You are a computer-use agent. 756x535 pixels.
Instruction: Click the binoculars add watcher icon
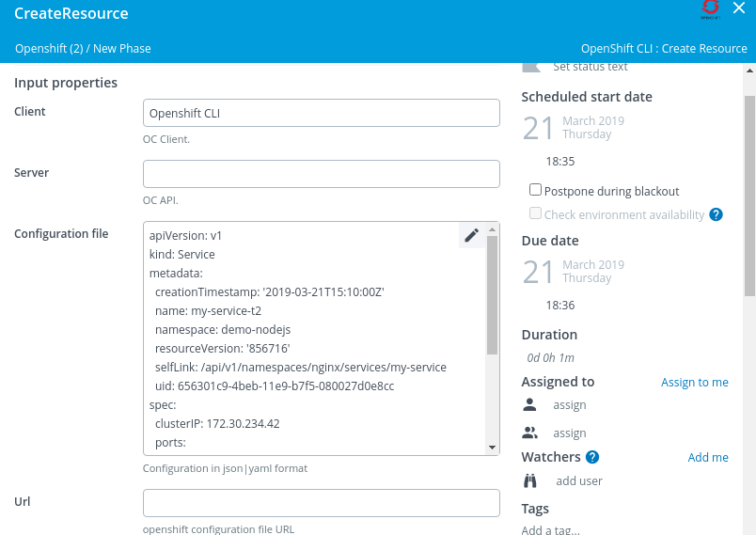(530, 480)
